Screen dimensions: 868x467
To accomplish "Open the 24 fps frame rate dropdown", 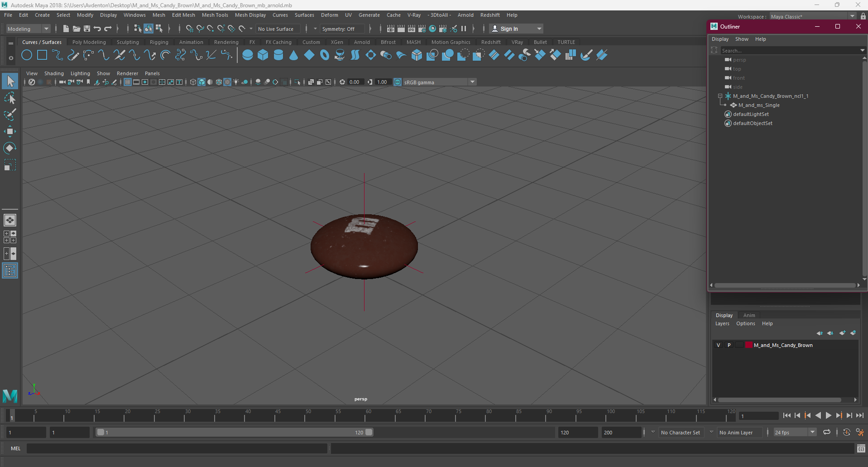I will [x=795, y=432].
